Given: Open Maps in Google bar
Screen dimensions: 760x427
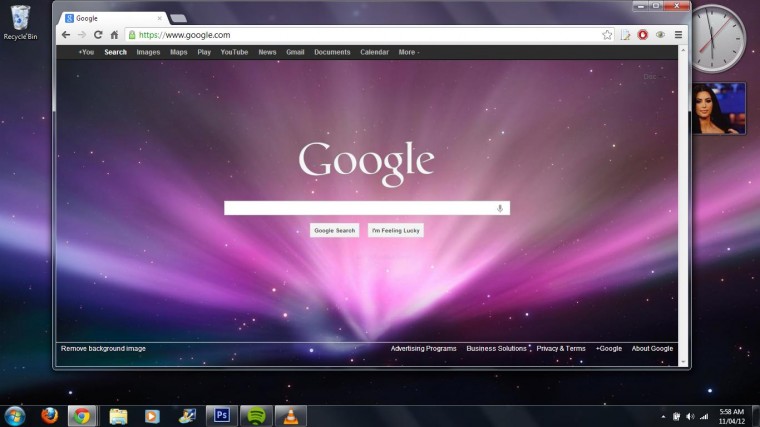Looking at the screenshot, I should point(178,52).
